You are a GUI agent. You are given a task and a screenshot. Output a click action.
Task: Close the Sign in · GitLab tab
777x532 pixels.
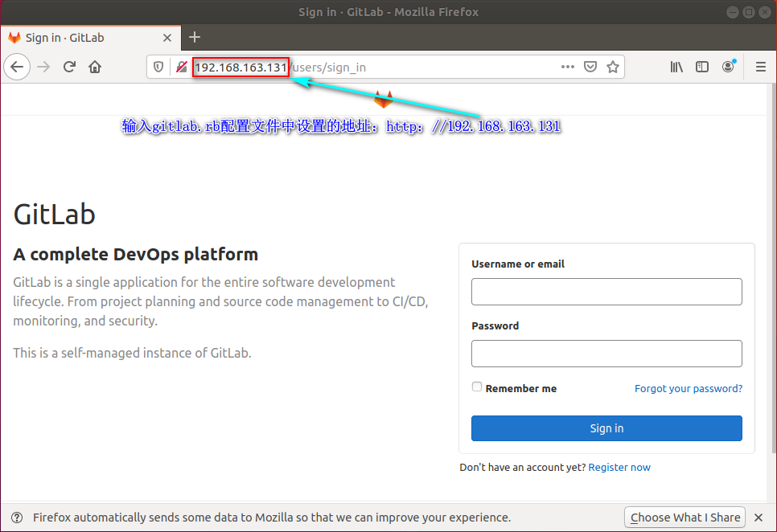coord(167,38)
